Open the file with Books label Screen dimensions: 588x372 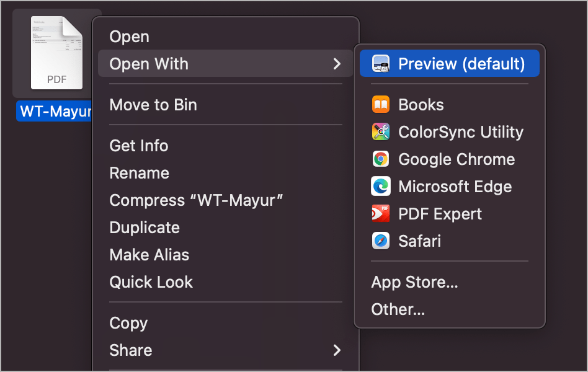click(x=421, y=105)
